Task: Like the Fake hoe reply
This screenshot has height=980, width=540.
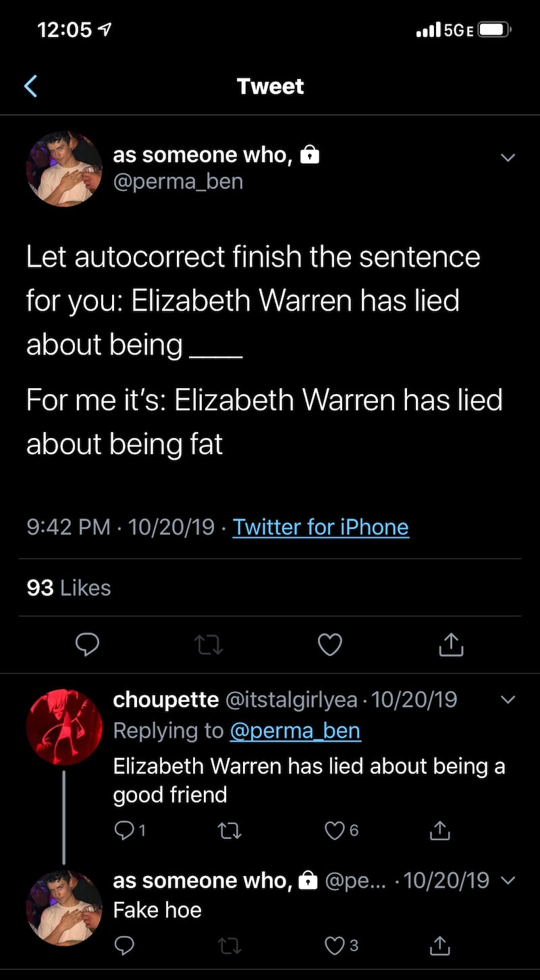Action: (335, 946)
